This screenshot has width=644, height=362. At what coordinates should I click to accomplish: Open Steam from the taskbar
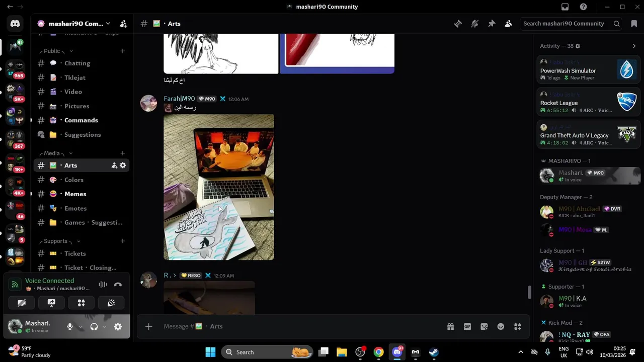[x=434, y=352]
